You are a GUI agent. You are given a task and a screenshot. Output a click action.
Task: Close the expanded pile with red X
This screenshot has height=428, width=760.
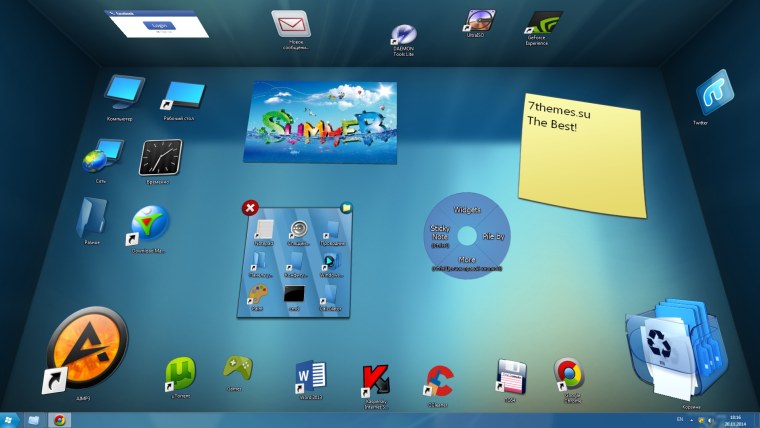tap(250, 207)
